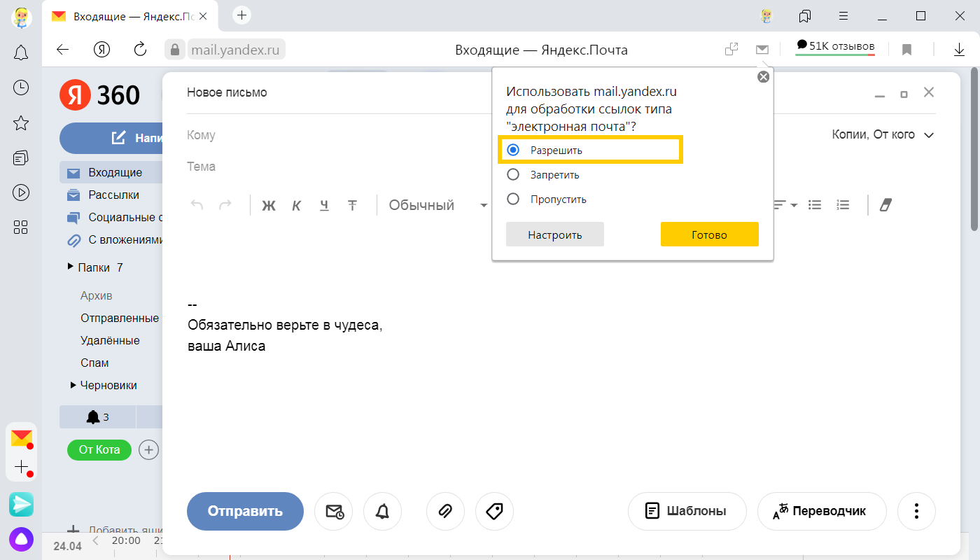Expand the Копии, От кого fields

[x=883, y=134]
